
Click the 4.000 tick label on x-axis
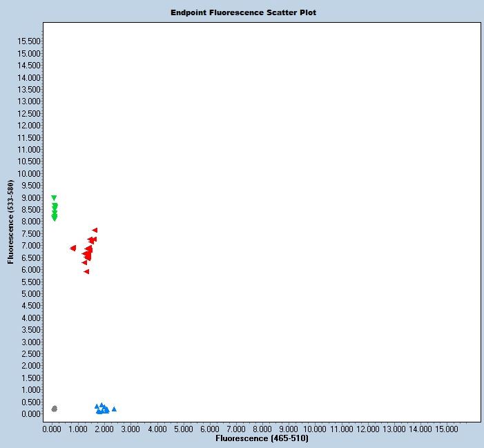tap(158, 429)
